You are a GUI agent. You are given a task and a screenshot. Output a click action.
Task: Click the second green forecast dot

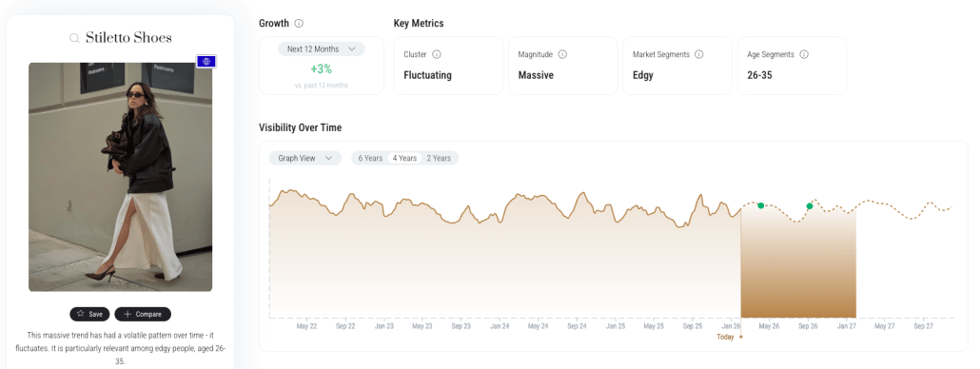[x=810, y=206]
